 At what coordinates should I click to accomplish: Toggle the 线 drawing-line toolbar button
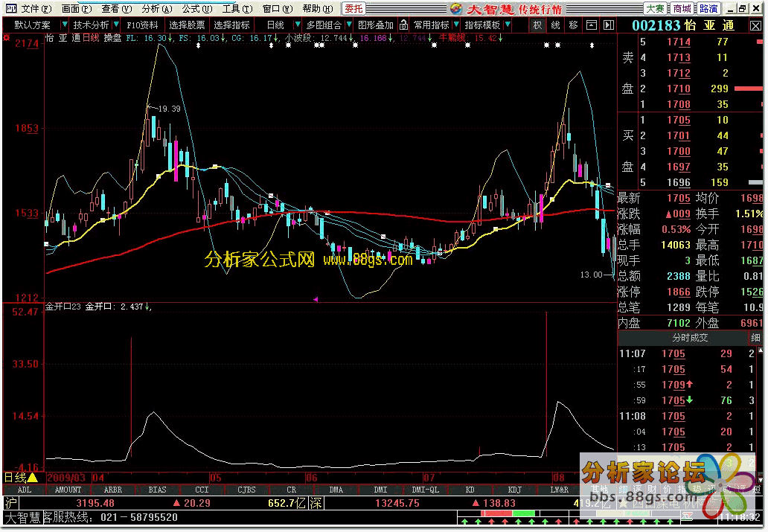555,25
